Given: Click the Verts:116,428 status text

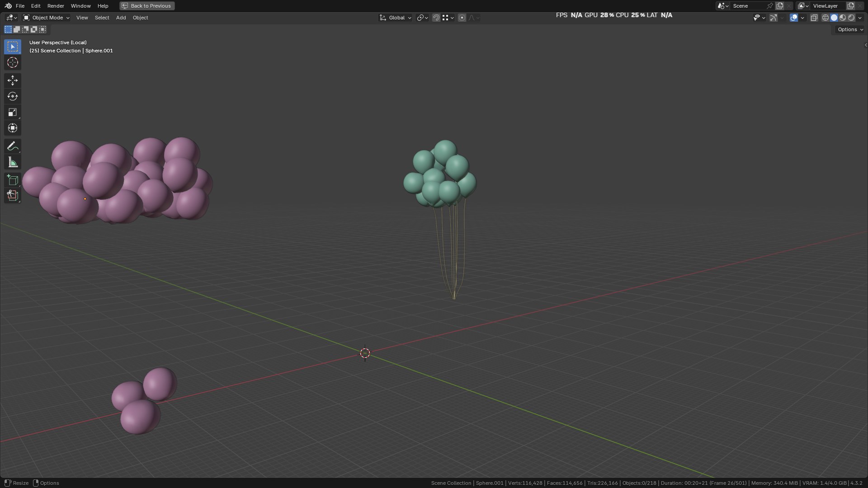Looking at the screenshot, I should click(x=525, y=483).
